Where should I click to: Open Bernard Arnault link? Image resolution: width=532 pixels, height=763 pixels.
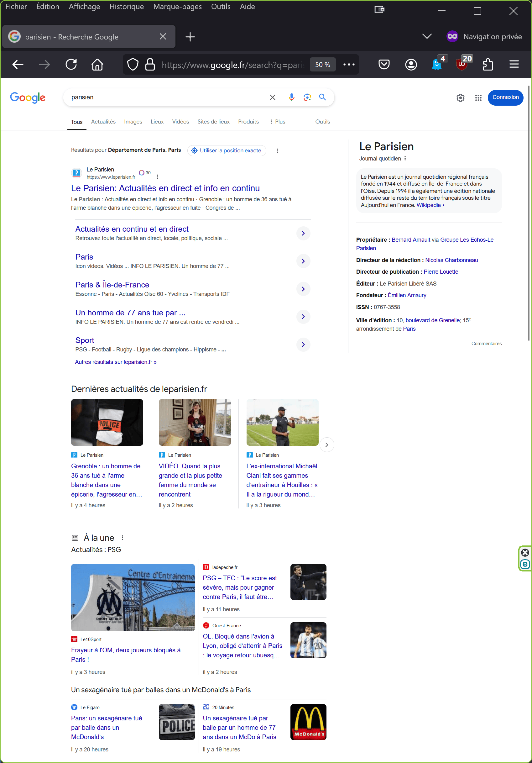411,240
